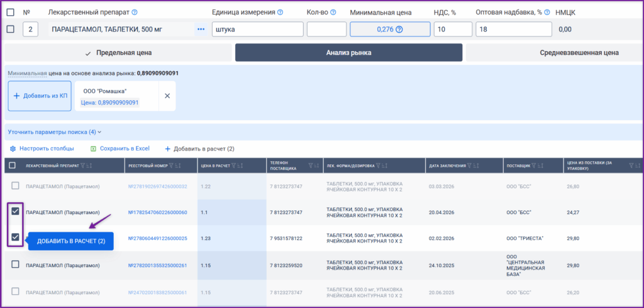Click package price cell 24,27
Screen dimensions: 644x308
pos(572,212)
